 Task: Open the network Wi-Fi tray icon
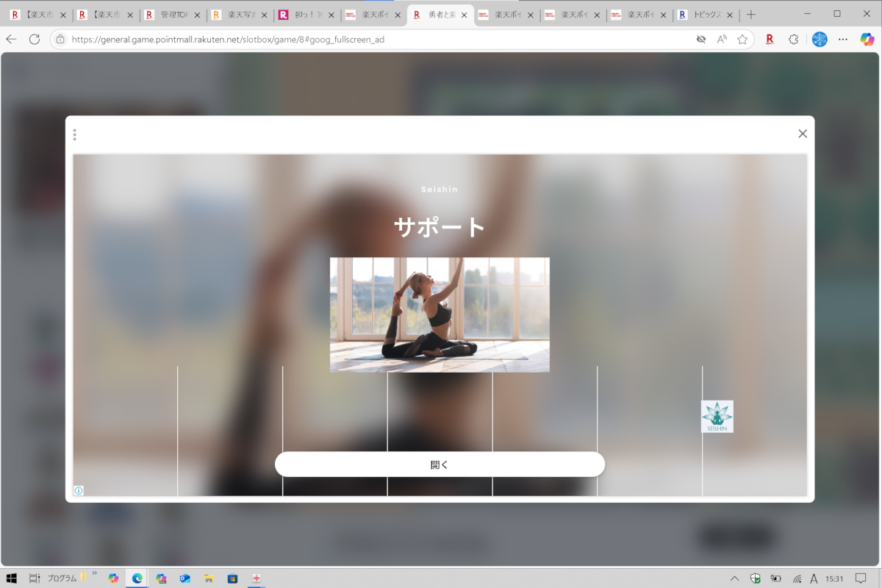(797, 578)
